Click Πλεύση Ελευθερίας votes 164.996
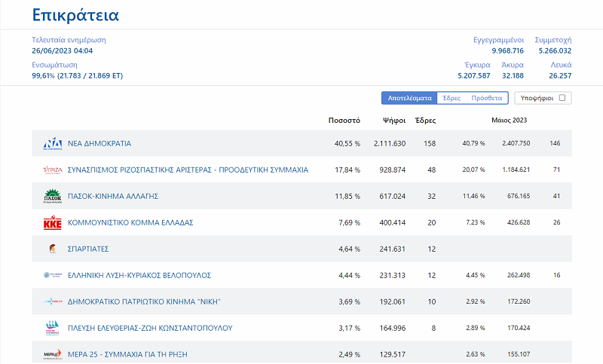Image resolution: width=603 pixels, height=364 pixels. coord(392,328)
